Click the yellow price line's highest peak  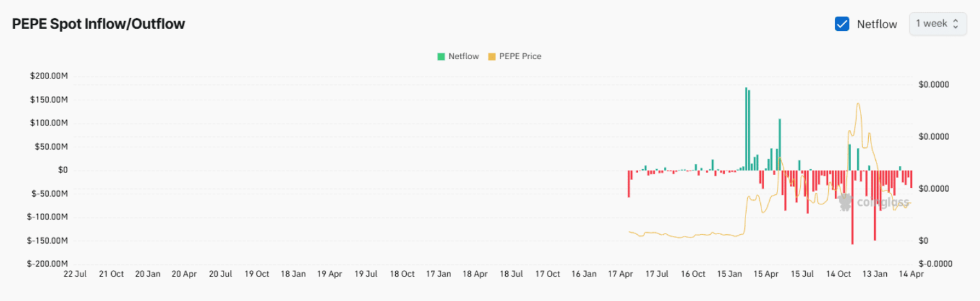pos(858,104)
